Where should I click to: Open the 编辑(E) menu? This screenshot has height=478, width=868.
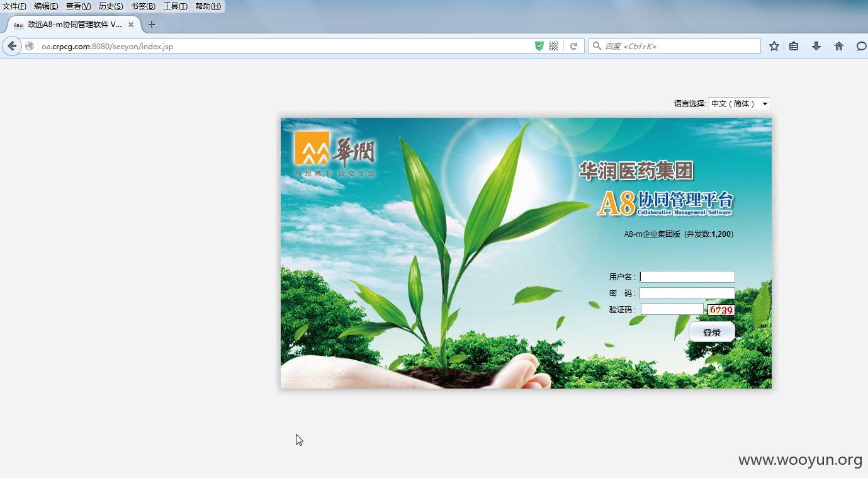(46, 6)
